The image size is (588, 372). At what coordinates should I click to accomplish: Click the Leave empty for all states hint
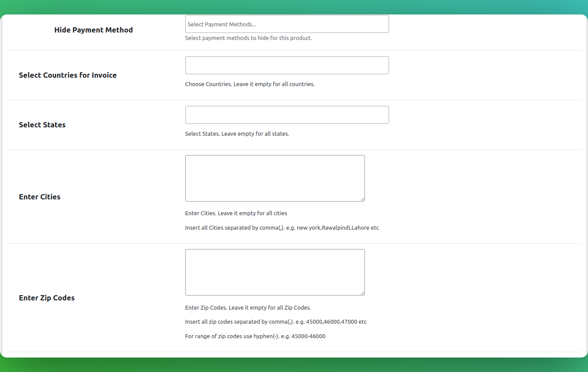tap(237, 134)
